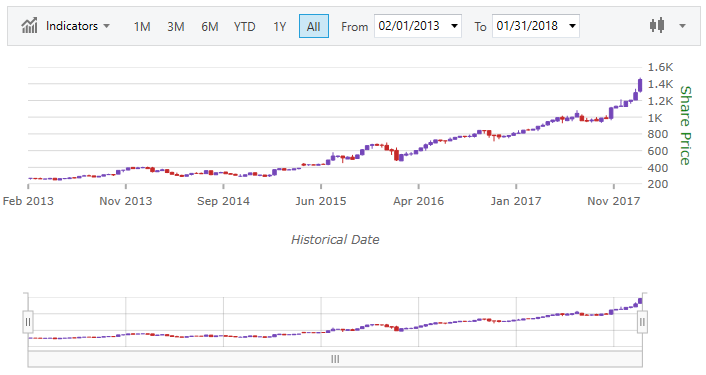Click the 1.6K price axis label
The image size is (706, 375).
(x=660, y=67)
